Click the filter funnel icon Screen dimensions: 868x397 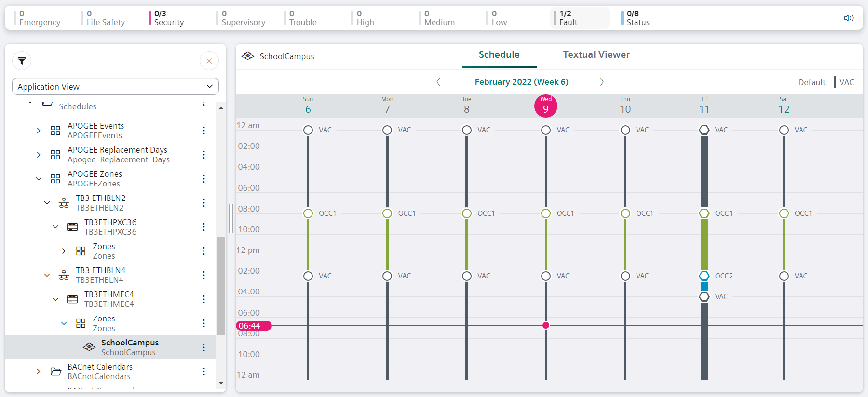coord(22,61)
